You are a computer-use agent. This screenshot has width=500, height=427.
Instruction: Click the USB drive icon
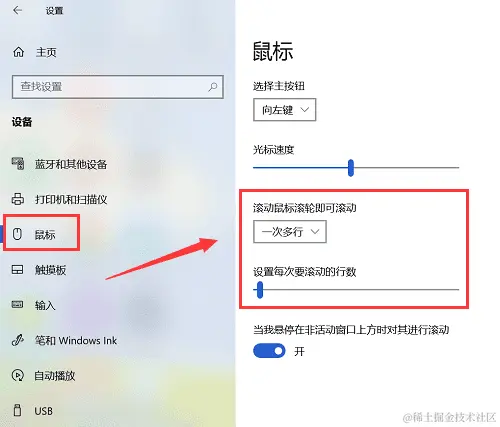tap(17, 410)
